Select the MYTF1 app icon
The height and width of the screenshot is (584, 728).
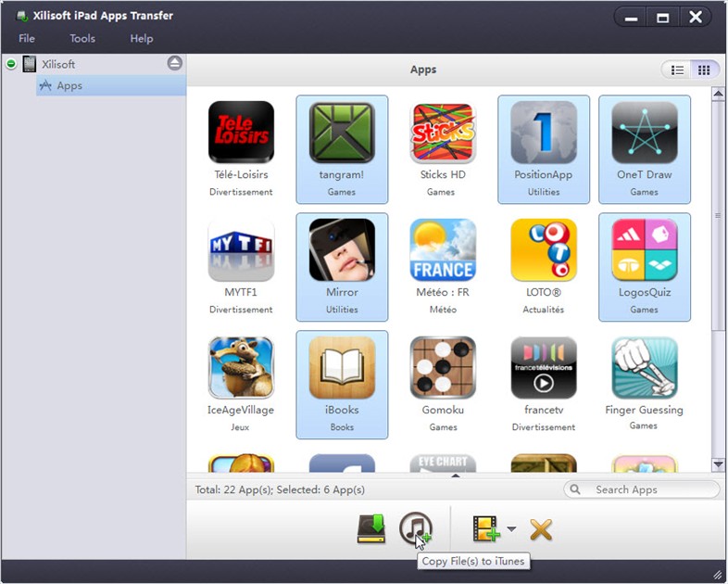[241, 250]
